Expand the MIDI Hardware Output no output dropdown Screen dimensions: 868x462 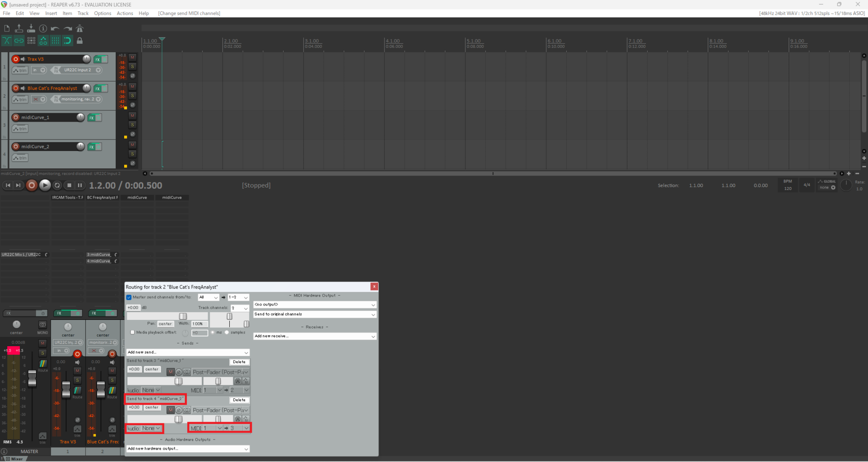(x=314, y=305)
